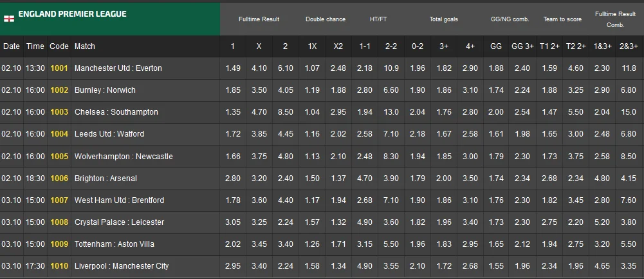Click 1X odds 1.16 for Leeds Utd : Watford
Viewport: 644px width, 279px height.
(x=312, y=134)
